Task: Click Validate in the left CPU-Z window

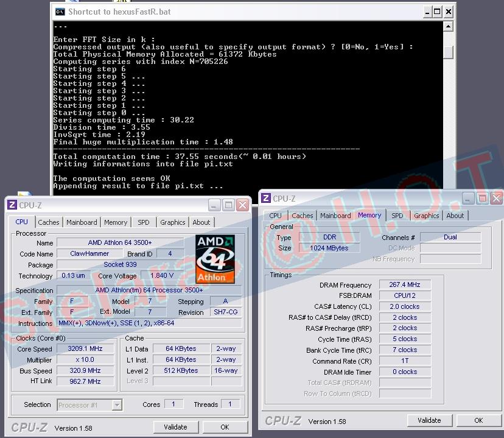Action: pyautogui.click(x=175, y=427)
